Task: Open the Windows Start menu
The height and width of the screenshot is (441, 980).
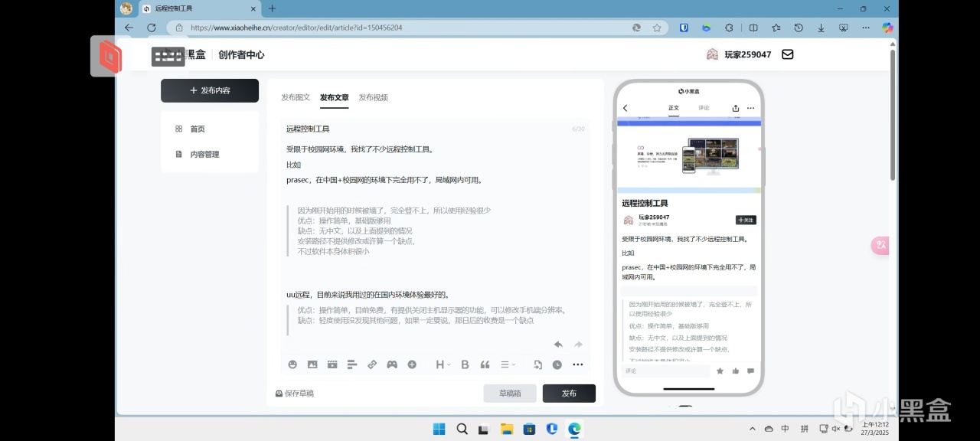Action: [x=439, y=429]
